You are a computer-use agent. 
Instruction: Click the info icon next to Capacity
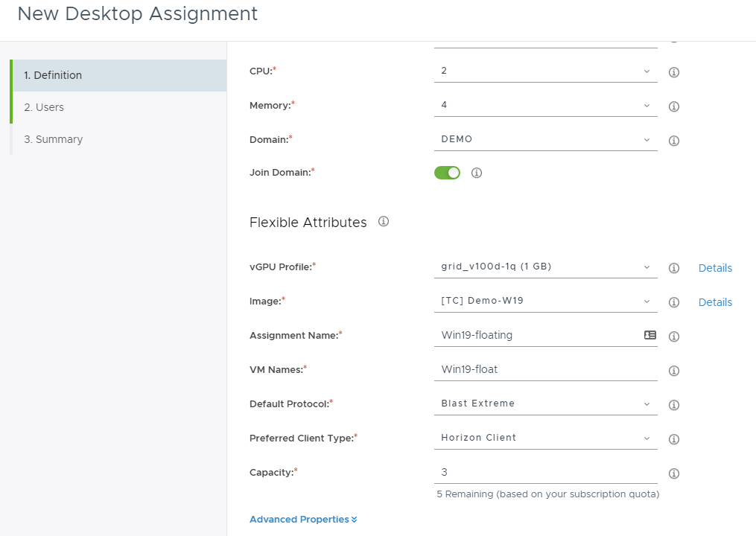pyautogui.click(x=674, y=473)
